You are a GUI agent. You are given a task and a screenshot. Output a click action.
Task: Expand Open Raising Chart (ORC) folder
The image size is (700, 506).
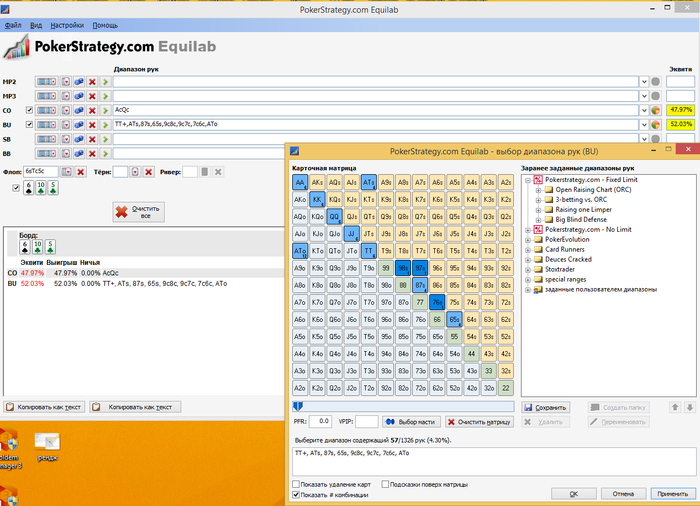point(538,190)
